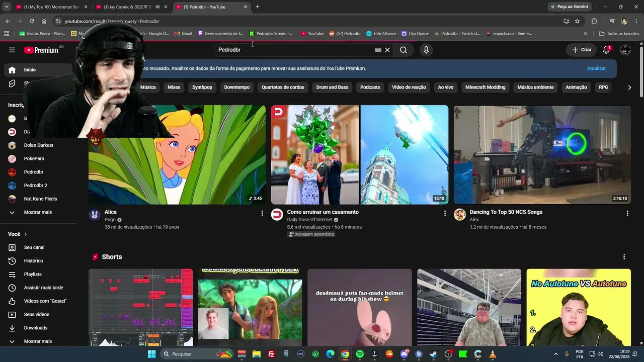Open Pedrodbr 2 subscription channel

pyautogui.click(x=39, y=186)
